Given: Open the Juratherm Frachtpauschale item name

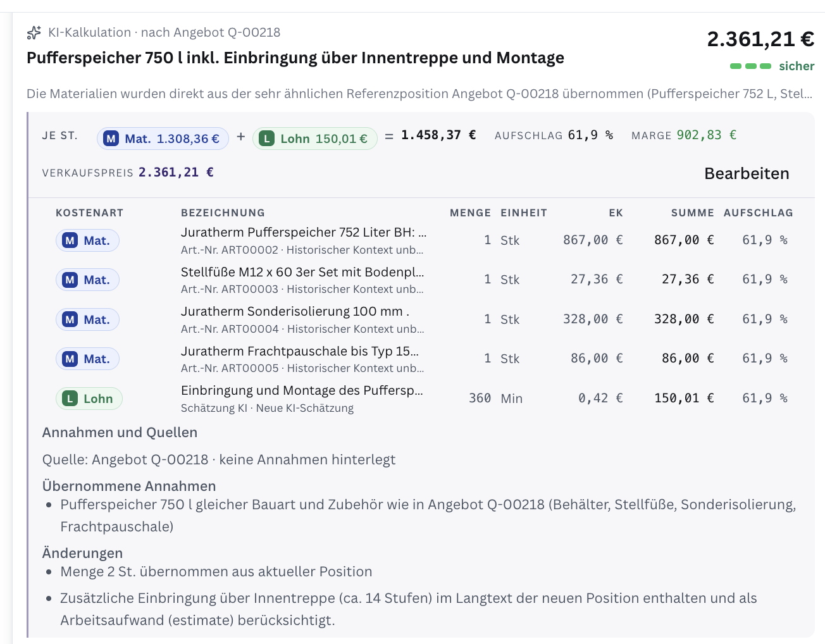Looking at the screenshot, I should pyautogui.click(x=300, y=351).
